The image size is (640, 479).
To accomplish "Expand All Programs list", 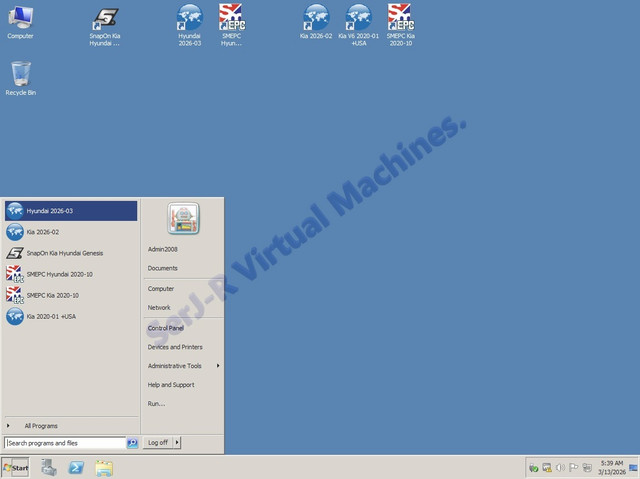I will (71, 426).
